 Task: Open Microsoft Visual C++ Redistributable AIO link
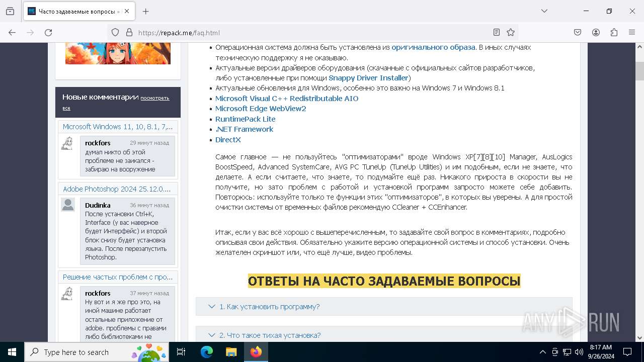tap(287, 99)
